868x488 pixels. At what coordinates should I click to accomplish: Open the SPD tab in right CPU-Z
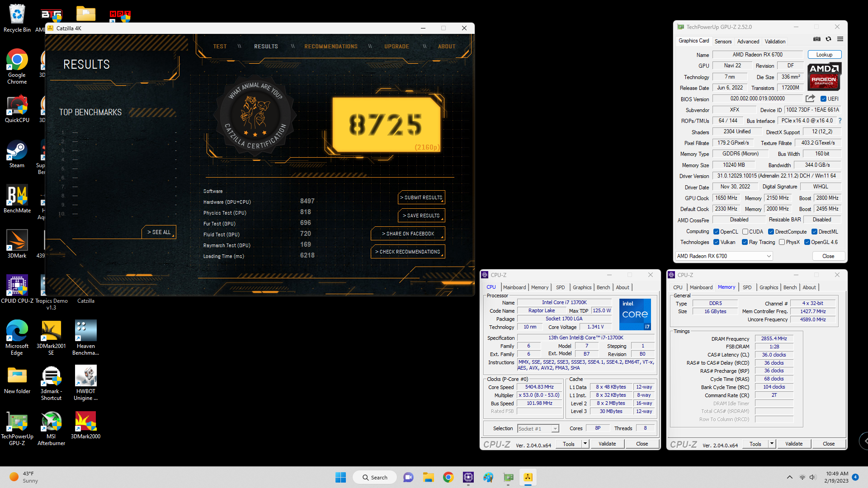tap(747, 287)
